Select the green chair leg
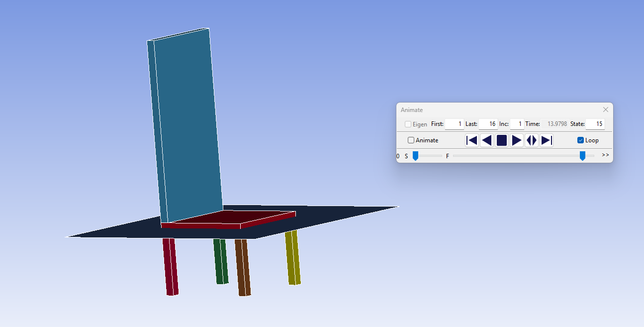 221,261
